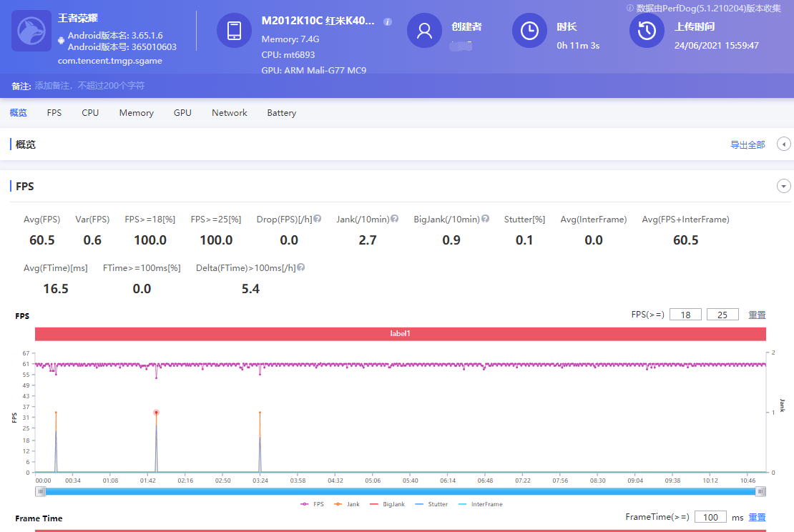Click the Stutter[%] value 0.1
This screenshot has width=794, height=532.
click(x=524, y=240)
